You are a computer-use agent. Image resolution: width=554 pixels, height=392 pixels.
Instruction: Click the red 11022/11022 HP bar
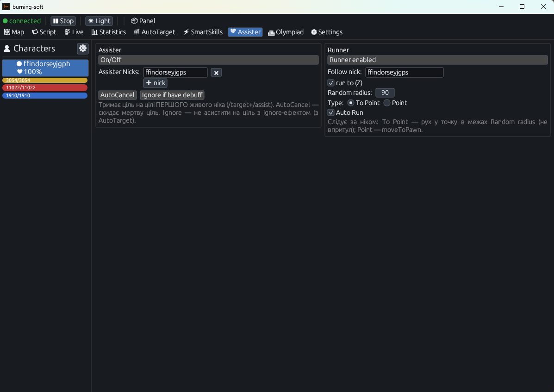(45, 87)
